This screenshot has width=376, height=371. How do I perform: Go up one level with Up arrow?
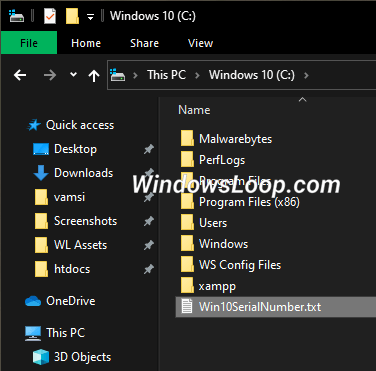(94, 76)
